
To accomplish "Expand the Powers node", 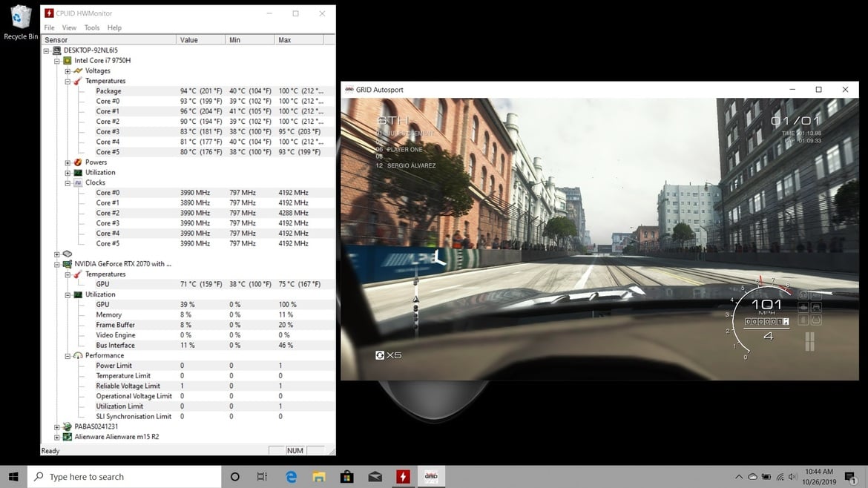I will point(68,162).
